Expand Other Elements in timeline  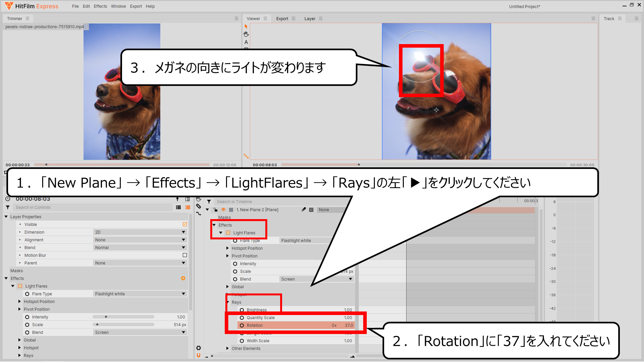click(228, 348)
